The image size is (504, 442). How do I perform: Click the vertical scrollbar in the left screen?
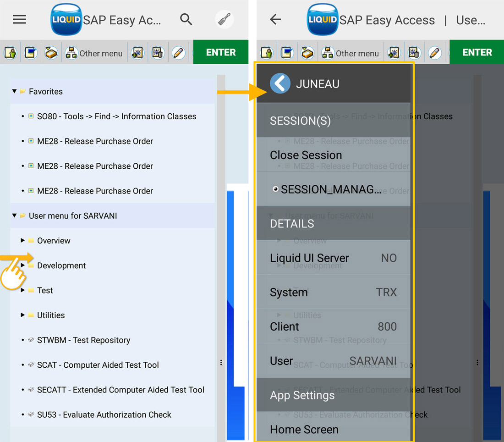(x=221, y=229)
